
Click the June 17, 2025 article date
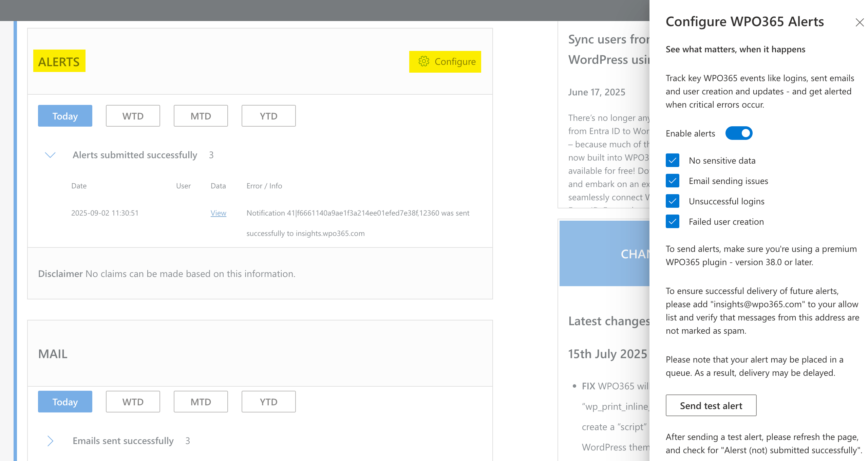[597, 92]
